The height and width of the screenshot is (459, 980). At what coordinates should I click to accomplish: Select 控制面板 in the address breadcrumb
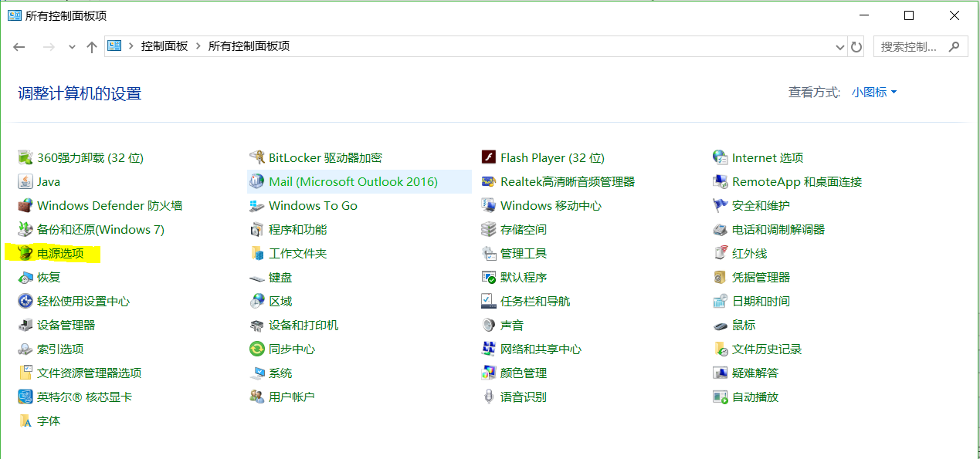pyautogui.click(x=164, y=46)
